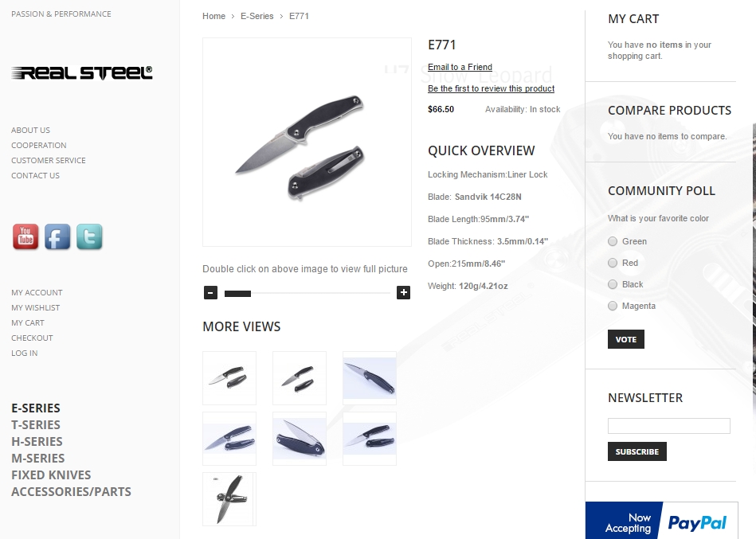Screen dimensions: 756x539
Task: Submit poll with the Vote button
Action: 626,339
